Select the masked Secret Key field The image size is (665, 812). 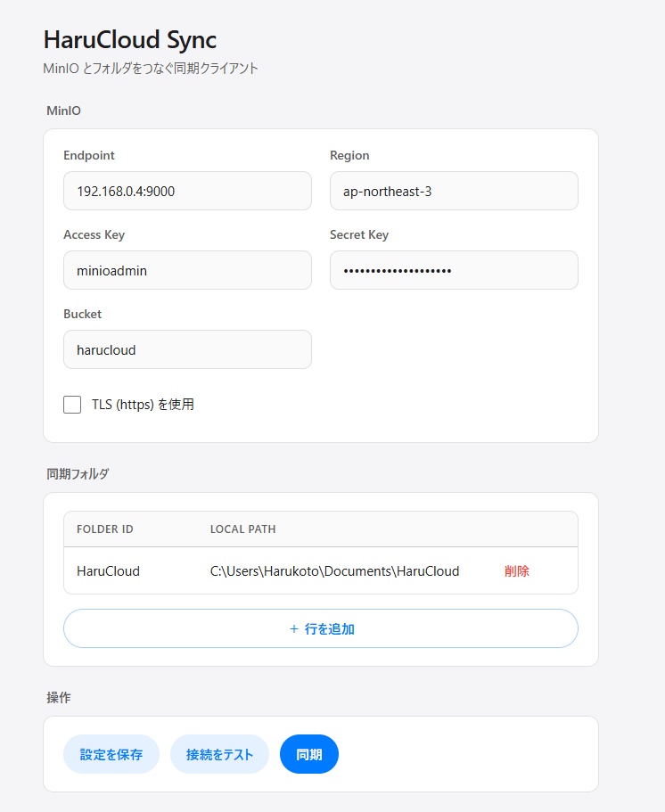tap(454, 270)
